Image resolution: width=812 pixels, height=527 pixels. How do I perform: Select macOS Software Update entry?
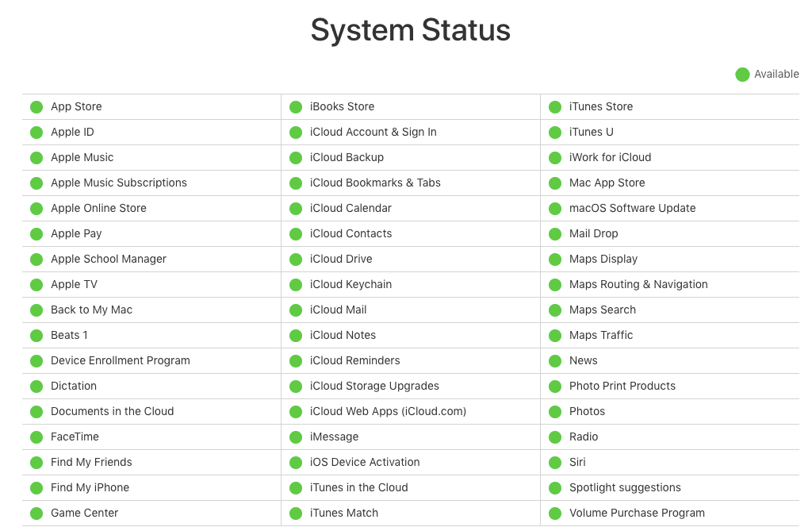tap(633, 208)
